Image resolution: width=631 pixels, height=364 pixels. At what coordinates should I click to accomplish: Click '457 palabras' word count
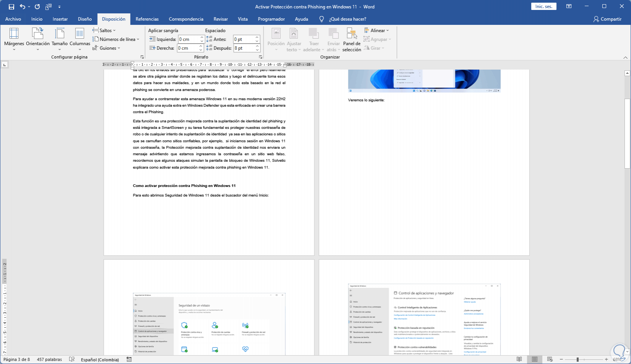click(x=49, y=359)
